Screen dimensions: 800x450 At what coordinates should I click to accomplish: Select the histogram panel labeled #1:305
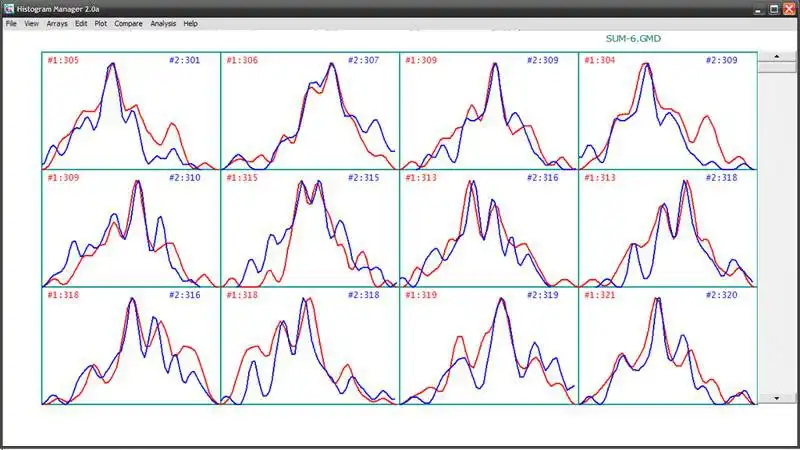(x=131, y=111)
